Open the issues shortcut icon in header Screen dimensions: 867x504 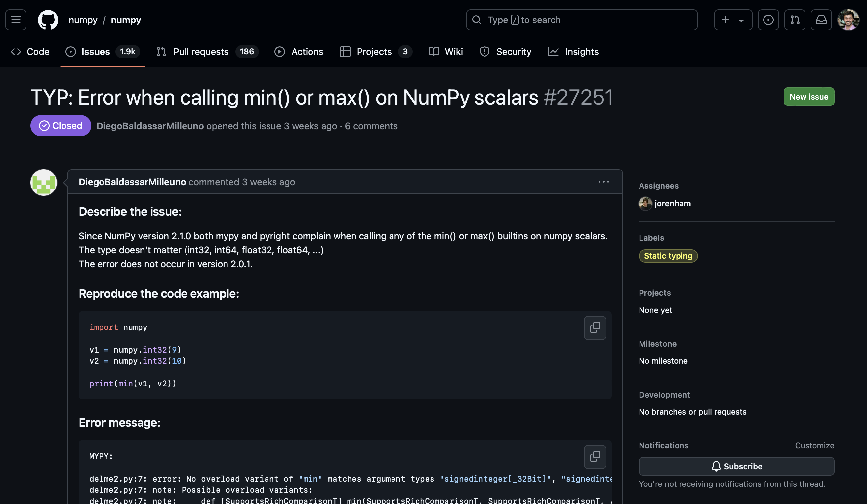pos(768,20)
